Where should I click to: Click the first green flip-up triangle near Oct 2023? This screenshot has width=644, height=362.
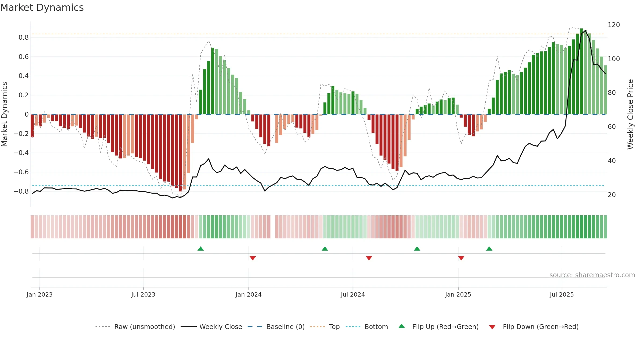coord(200,249)
